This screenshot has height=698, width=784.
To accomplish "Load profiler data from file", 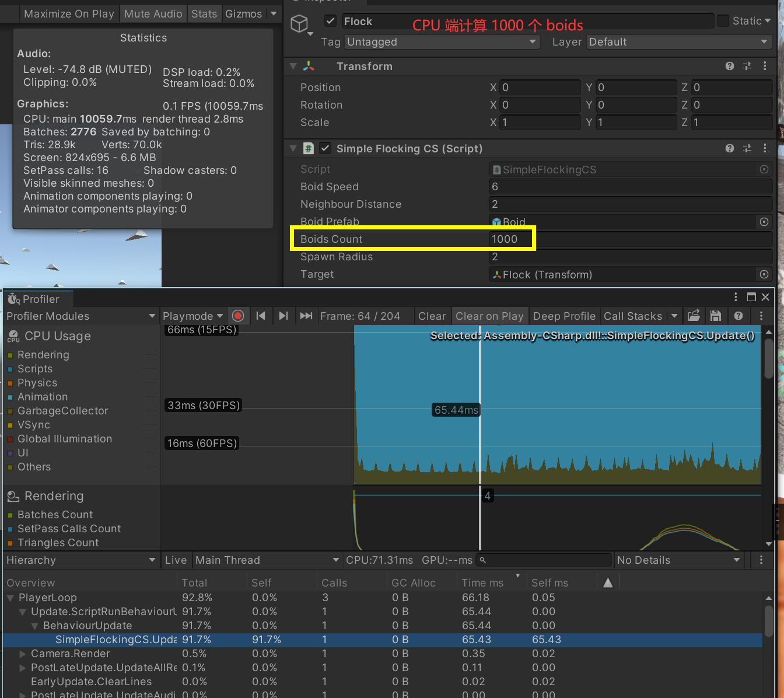I will (x=694, y=316).
